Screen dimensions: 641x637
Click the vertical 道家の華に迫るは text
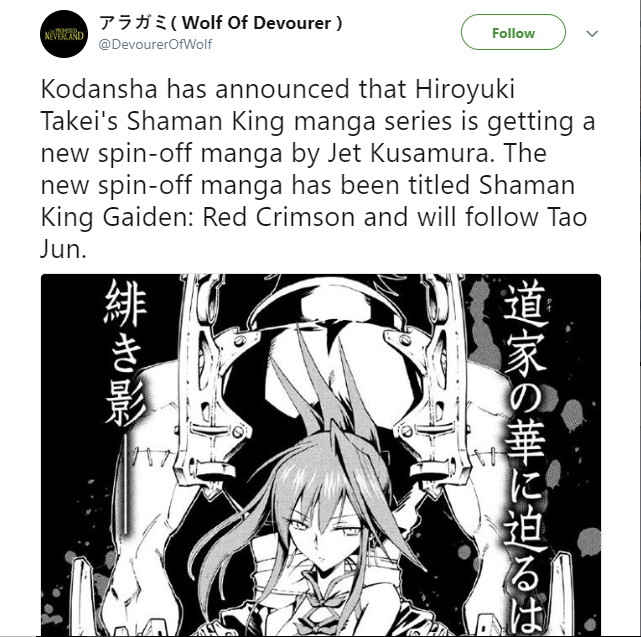[524, 456]
